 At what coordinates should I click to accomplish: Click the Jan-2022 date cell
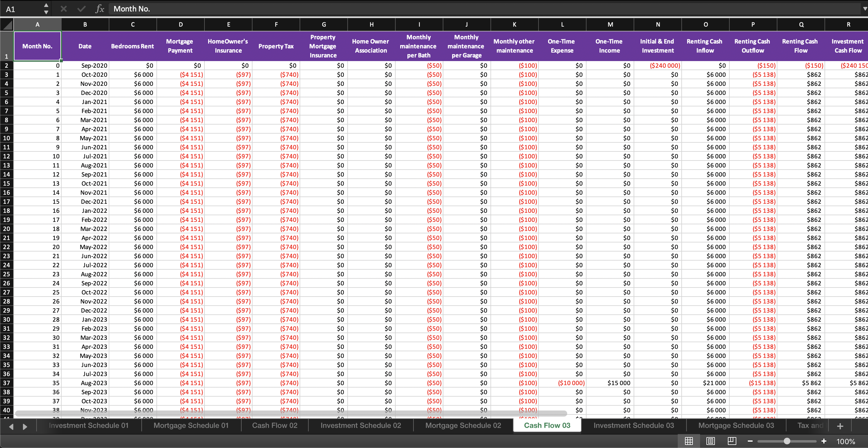pos(85,210)
